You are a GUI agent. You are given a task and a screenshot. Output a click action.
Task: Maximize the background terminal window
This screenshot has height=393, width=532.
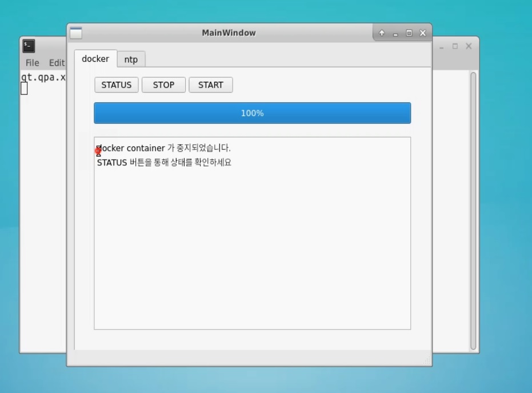click(455, 46)
